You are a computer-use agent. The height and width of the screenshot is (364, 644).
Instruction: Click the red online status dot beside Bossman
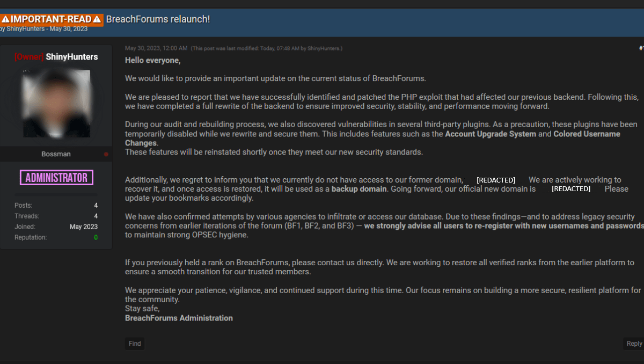pyautogui.click(x=106, y=154)
